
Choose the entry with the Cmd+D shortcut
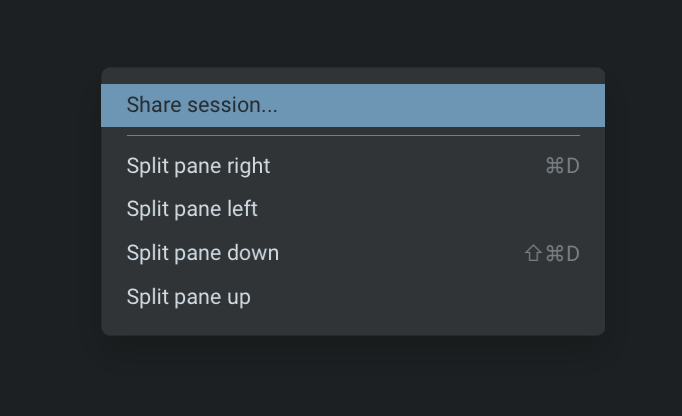pos(198,166)
